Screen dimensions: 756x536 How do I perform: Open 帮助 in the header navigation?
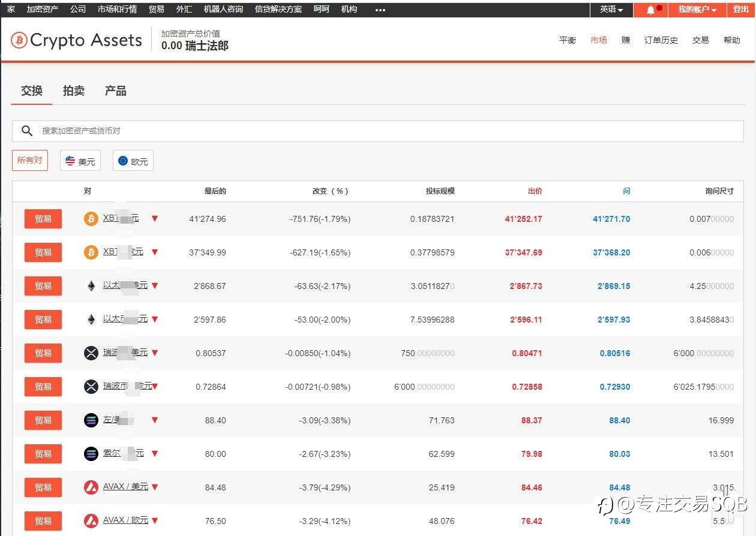point(732,40)
